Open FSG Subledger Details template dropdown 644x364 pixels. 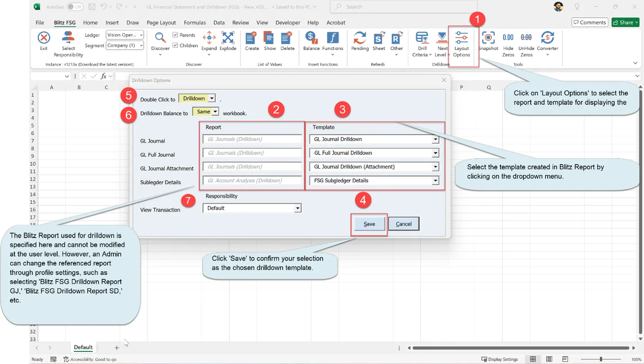[x=435, y=181]
